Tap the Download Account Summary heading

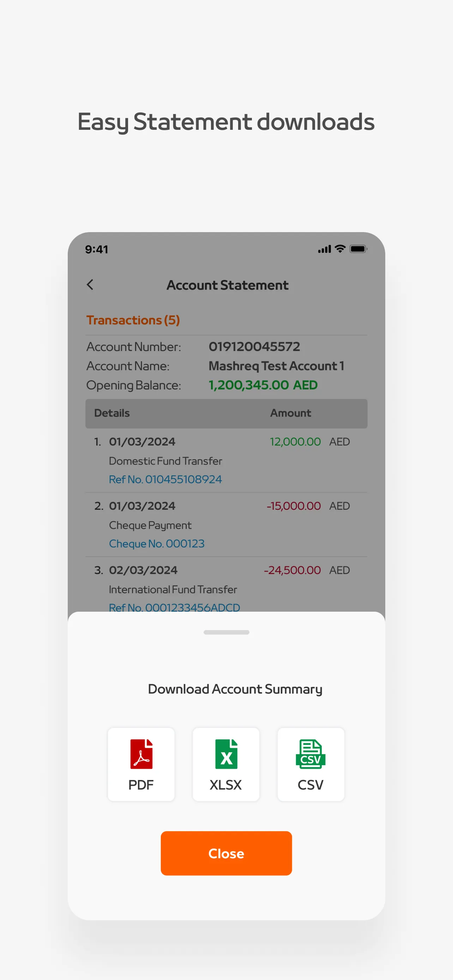coord(235,689)
